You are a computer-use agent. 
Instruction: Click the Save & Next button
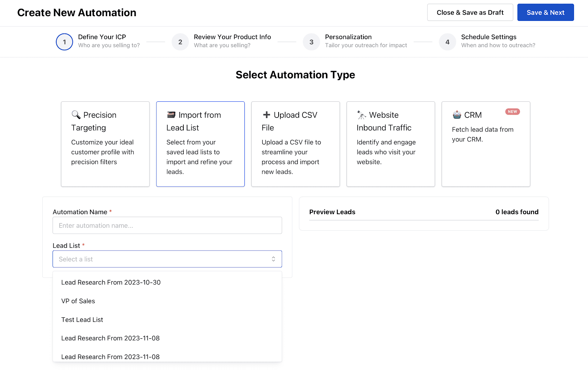point(545,12)
